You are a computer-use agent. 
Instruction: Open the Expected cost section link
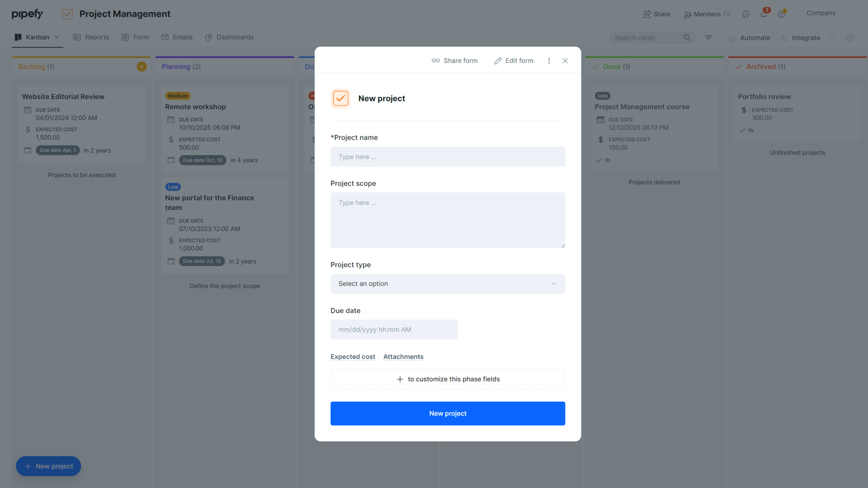(x=353, y=357)
